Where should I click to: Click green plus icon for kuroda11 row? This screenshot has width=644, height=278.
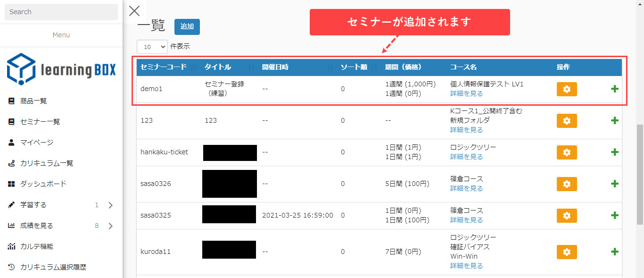(x=614, y=252)
